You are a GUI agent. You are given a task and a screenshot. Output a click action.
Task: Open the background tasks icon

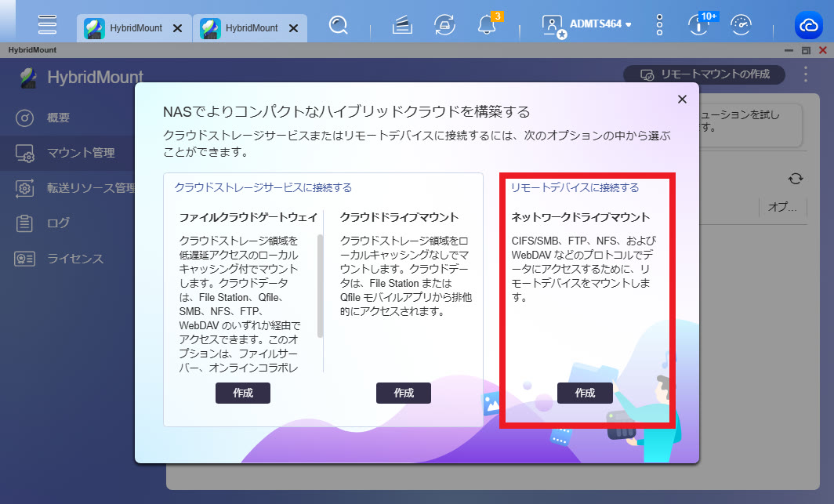click(x=402, y=26)
